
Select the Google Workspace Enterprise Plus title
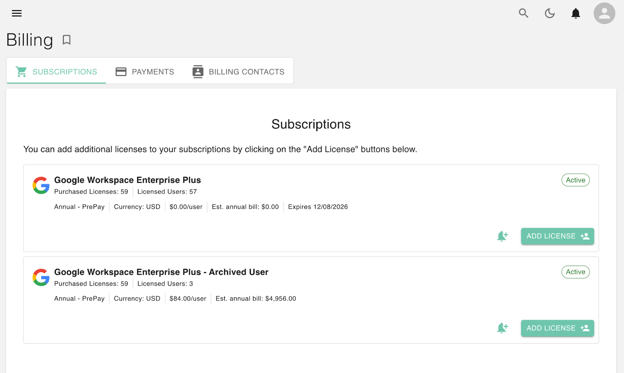pos(127,180)
